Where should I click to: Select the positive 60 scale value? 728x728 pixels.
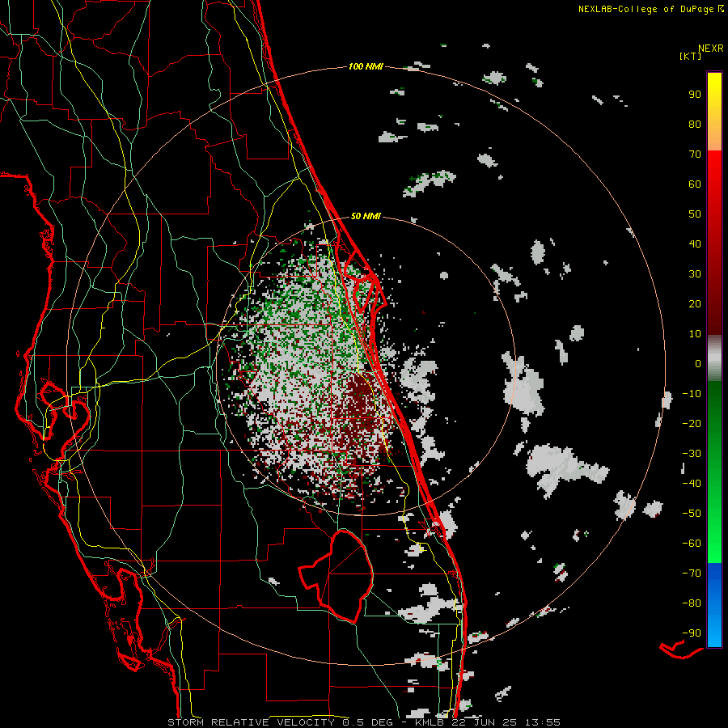point(695,184)
